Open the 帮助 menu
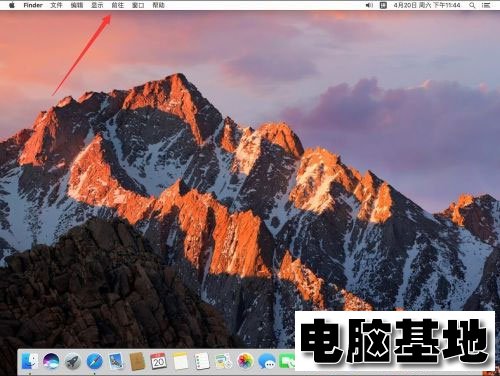The image size is (500, 376). coord(158,5)
